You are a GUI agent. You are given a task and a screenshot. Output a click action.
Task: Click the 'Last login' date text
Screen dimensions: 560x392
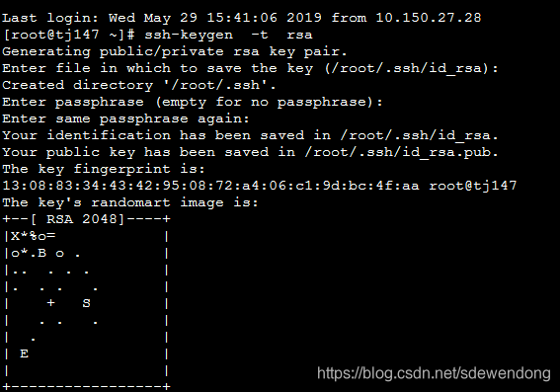[x=215, y=18]
